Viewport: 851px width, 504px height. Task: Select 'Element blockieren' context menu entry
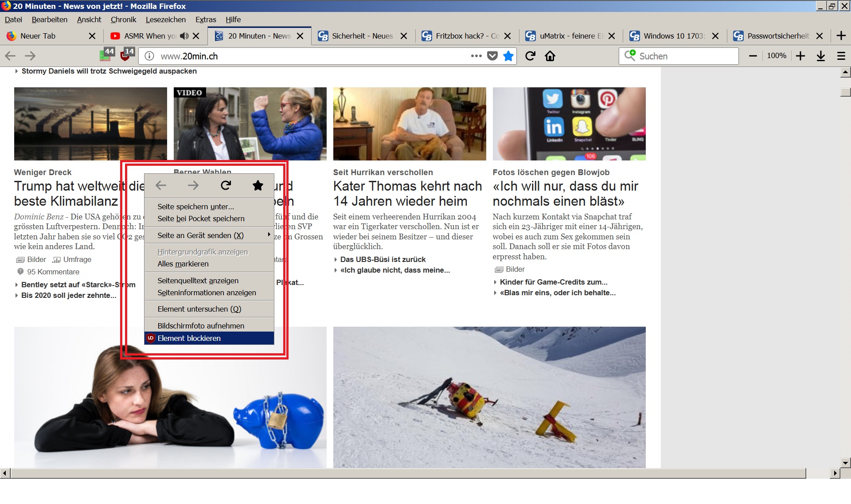coord(189,338)
